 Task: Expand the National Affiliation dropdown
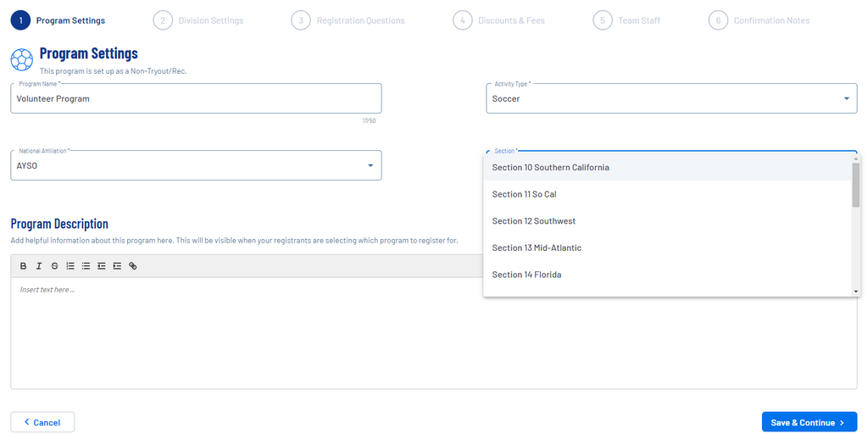point(196,165)
